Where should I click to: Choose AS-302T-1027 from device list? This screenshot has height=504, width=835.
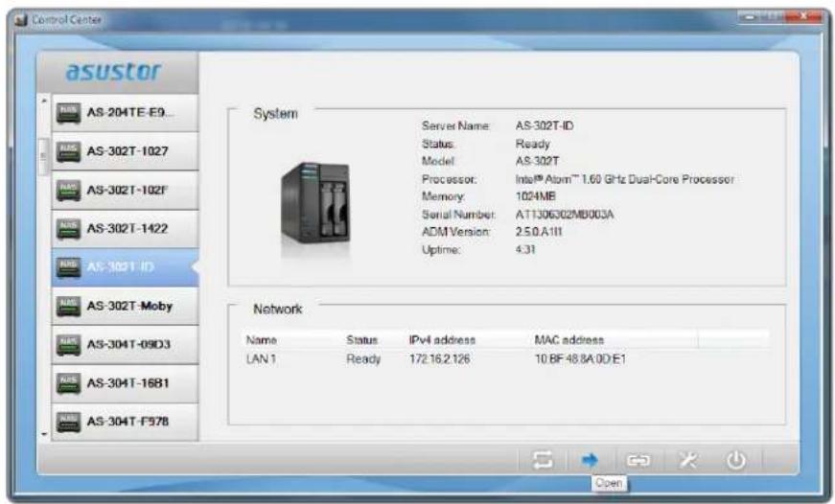coord(126,151)
